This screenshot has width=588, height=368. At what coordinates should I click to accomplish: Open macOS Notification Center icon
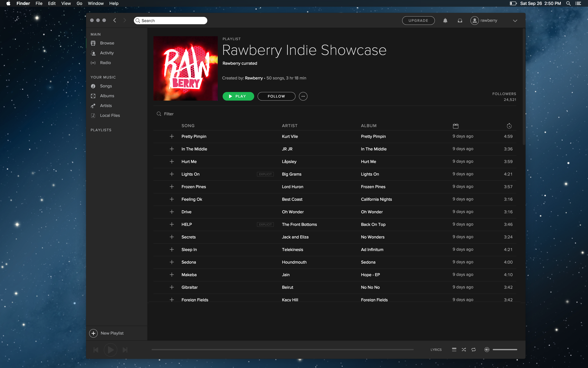(578, 3)
